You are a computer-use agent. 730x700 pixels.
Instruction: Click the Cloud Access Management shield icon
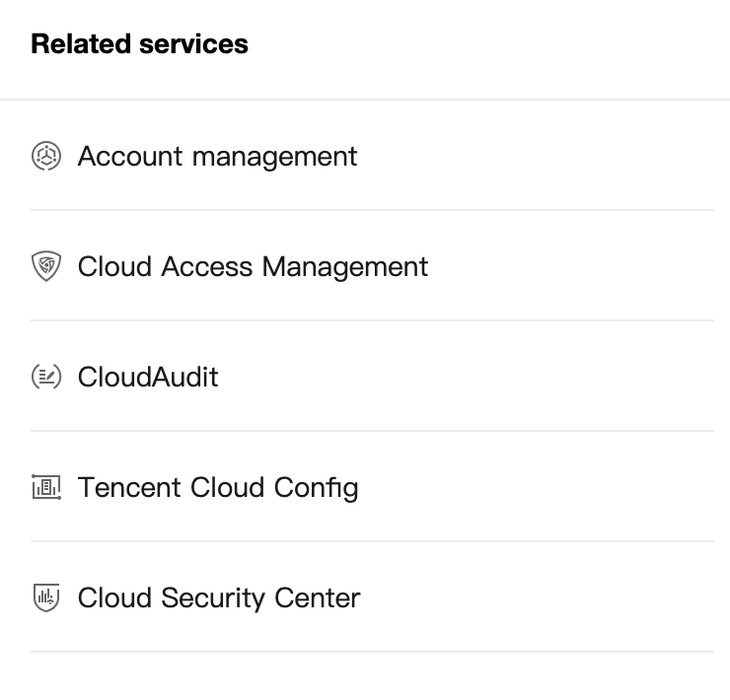[46, 266]
